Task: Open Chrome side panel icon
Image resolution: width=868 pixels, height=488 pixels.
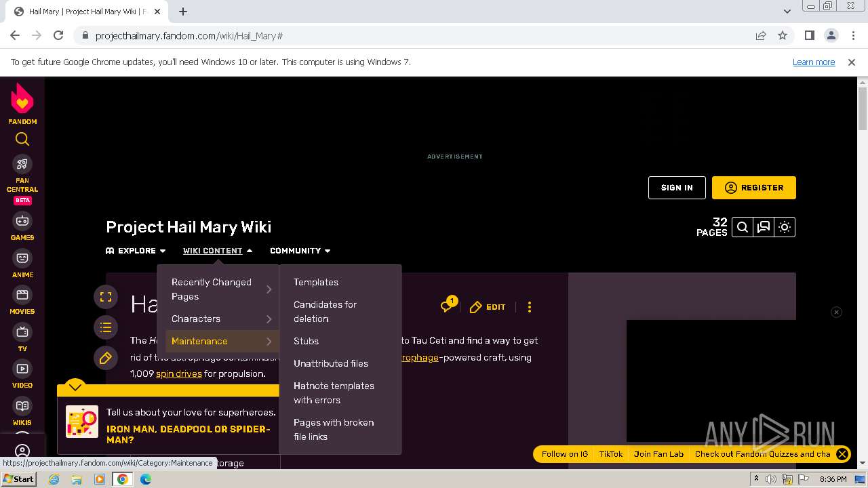Action: click(x=809, y=35)
